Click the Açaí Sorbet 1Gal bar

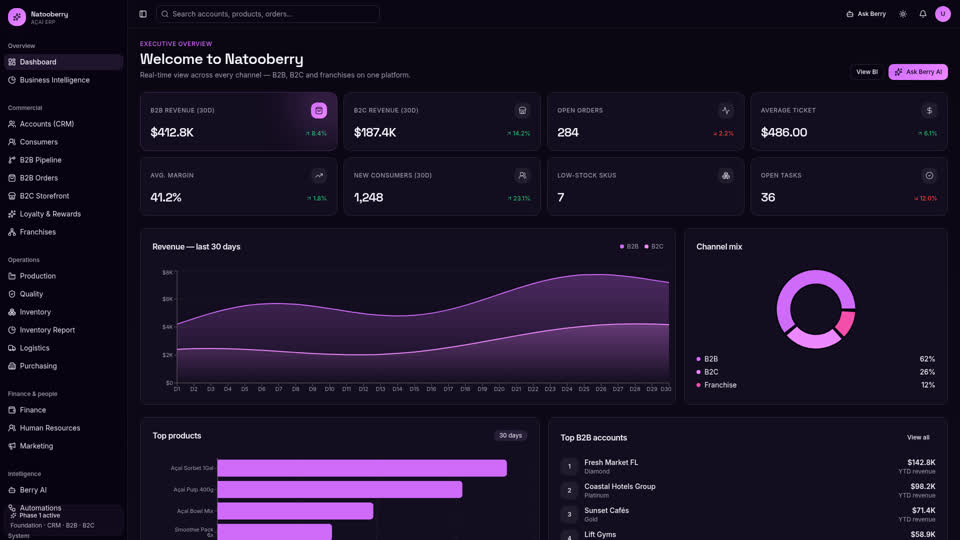click(362, 468)
